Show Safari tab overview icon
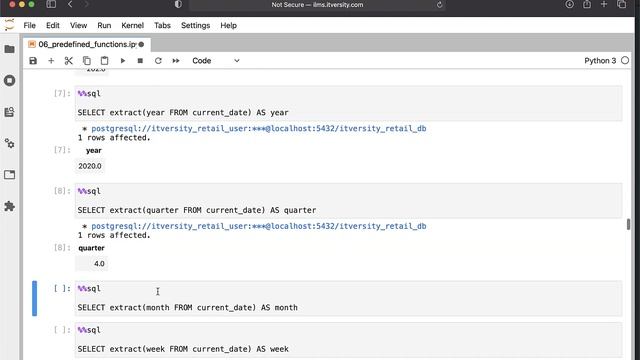Screen dimensions: 640x360 (x=622, y=4)
